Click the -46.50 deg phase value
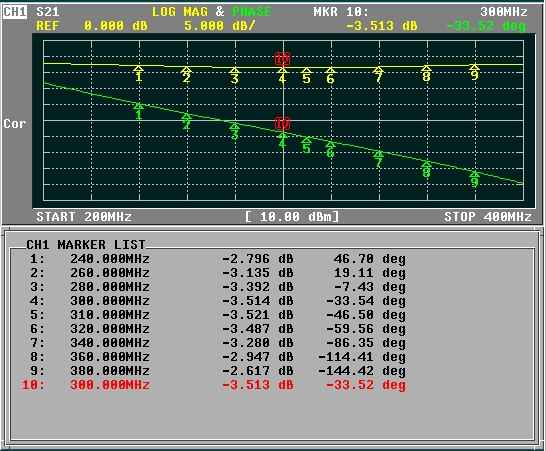The image size is (546, 451). tap(366, 315)
